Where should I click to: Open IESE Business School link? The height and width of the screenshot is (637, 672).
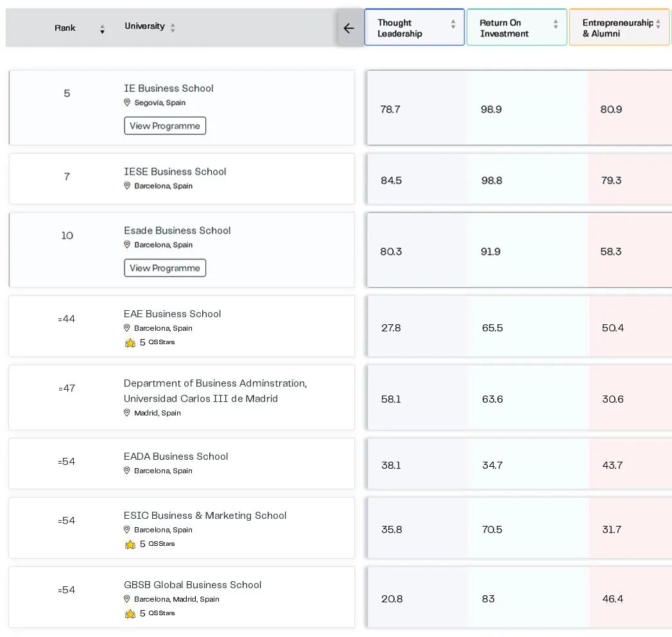pos(175,171)
